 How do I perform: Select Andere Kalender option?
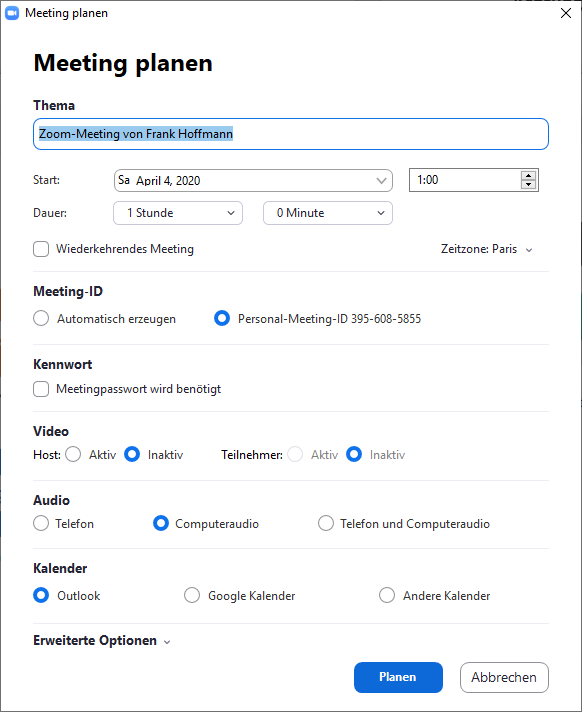pyautogui.click(x=387, y=595)
